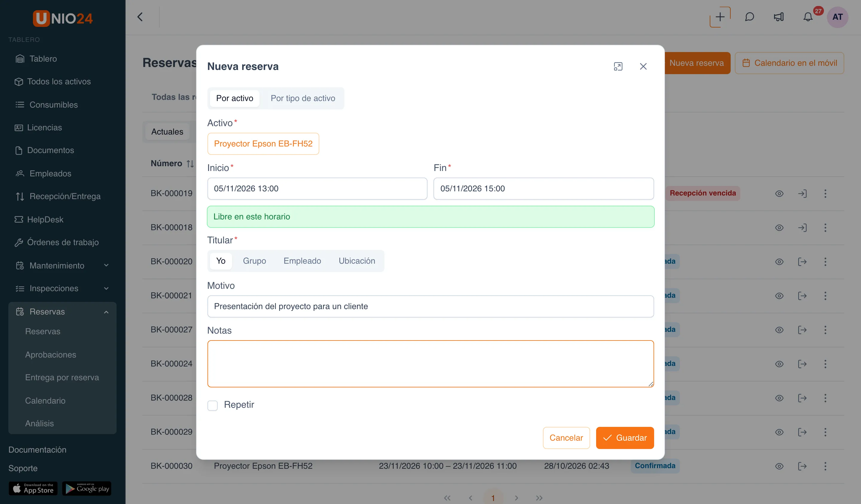Open the Proyector Epson EB-FH52 asset selector

[x=263, y=144]
